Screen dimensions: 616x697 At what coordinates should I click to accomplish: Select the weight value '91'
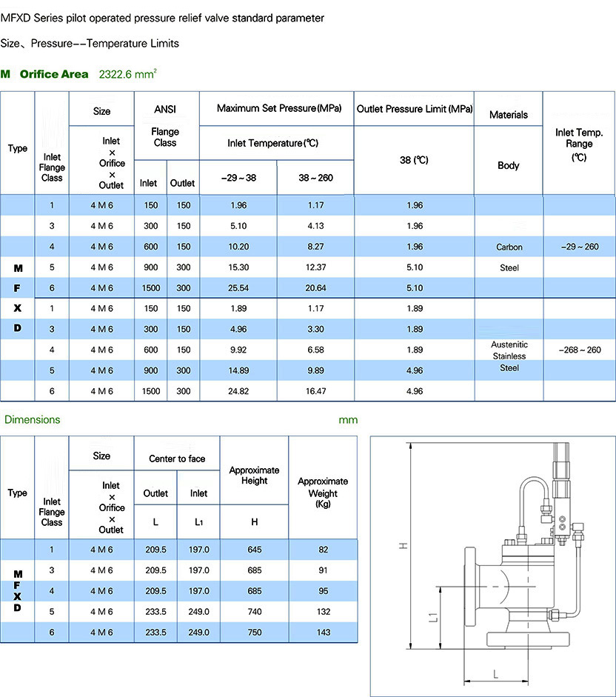[323, 570]
